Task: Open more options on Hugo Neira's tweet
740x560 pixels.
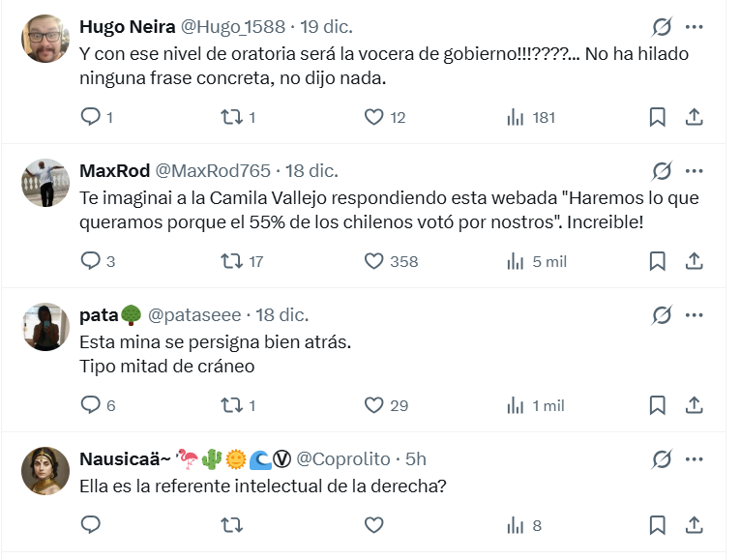Action: 694,26
